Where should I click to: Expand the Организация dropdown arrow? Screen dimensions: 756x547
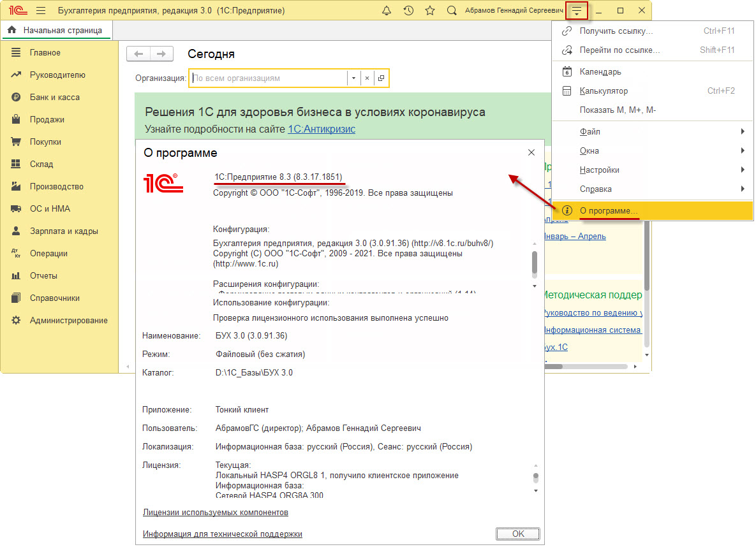click(x=353, y=78)
